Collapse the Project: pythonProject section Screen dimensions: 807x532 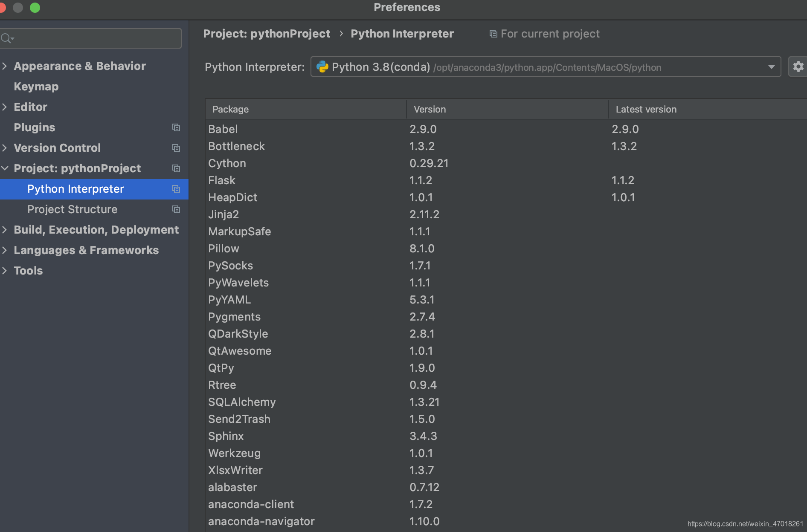pos(5,168)
